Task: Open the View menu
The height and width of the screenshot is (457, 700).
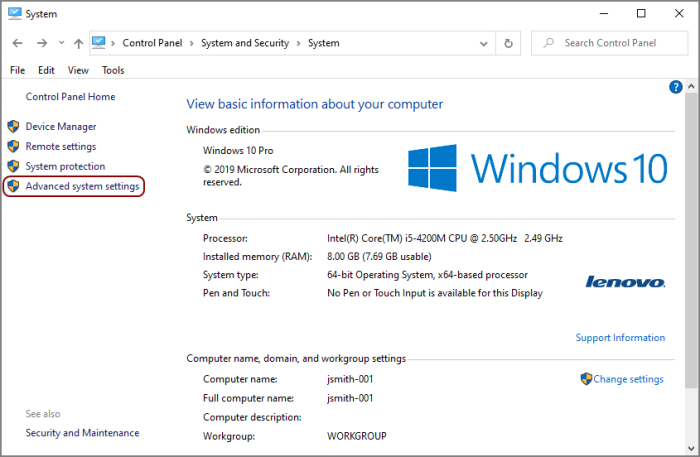Action: click(x=78, y=70)
